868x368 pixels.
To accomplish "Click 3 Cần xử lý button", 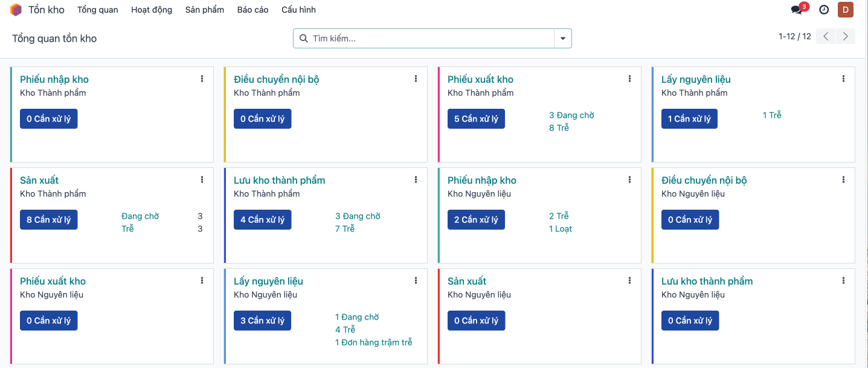I will (262, 321).
